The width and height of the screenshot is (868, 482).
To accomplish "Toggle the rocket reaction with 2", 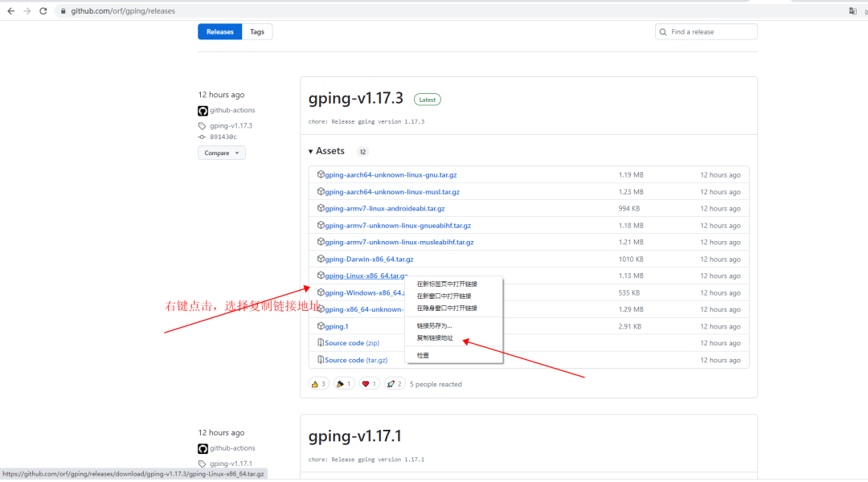I will pos(395,384).
